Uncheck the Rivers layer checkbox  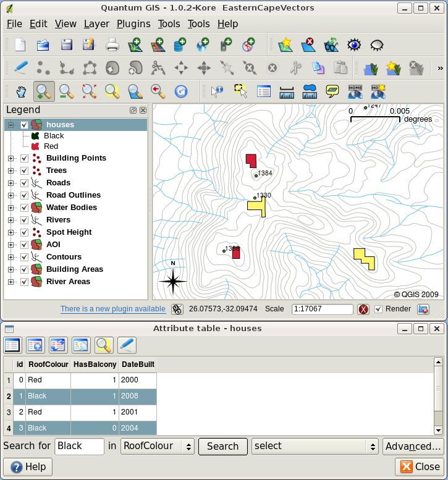(x=24, y=220)
